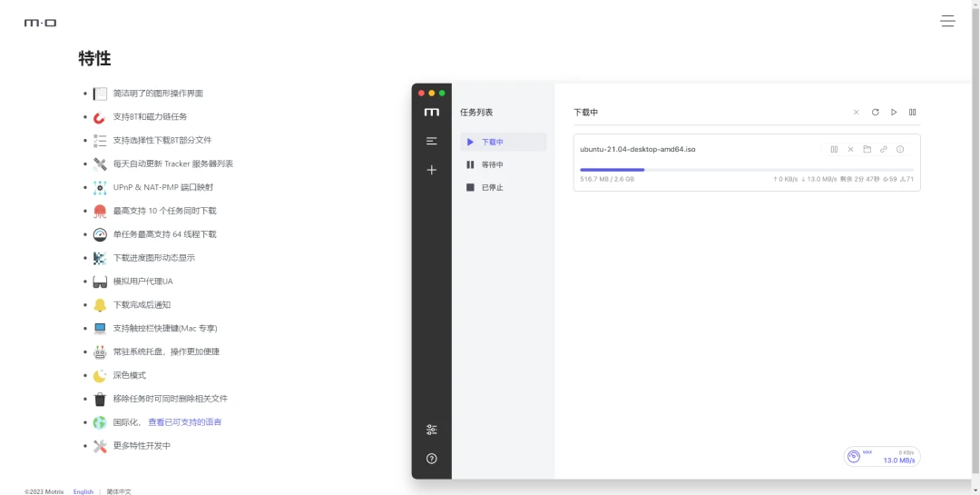Image resolution: width=980 pixels, height=495 pixels.
Task: Click the trash icon for 移除任务 feature
Action: tap(100, 399)
